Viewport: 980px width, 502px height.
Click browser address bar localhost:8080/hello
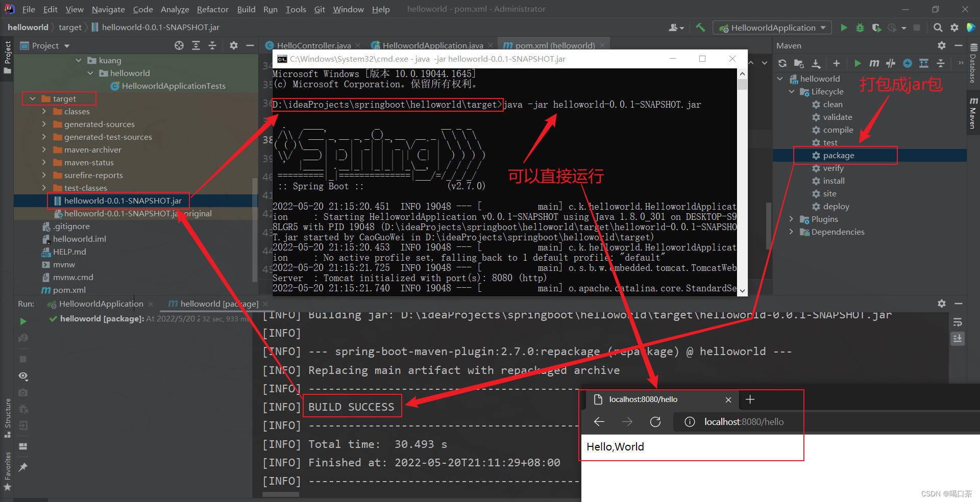pyautogui.click(x=744, y=421)
